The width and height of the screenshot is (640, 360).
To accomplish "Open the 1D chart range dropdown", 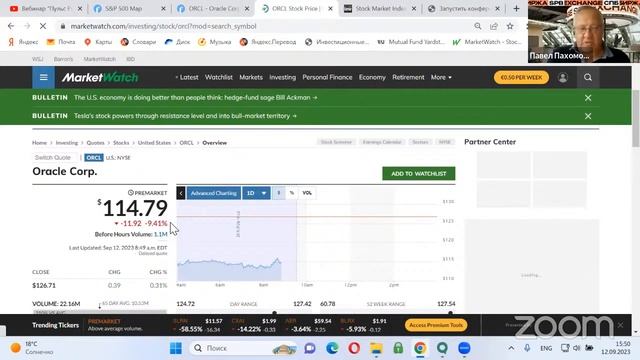I will [x=256, y=193].
